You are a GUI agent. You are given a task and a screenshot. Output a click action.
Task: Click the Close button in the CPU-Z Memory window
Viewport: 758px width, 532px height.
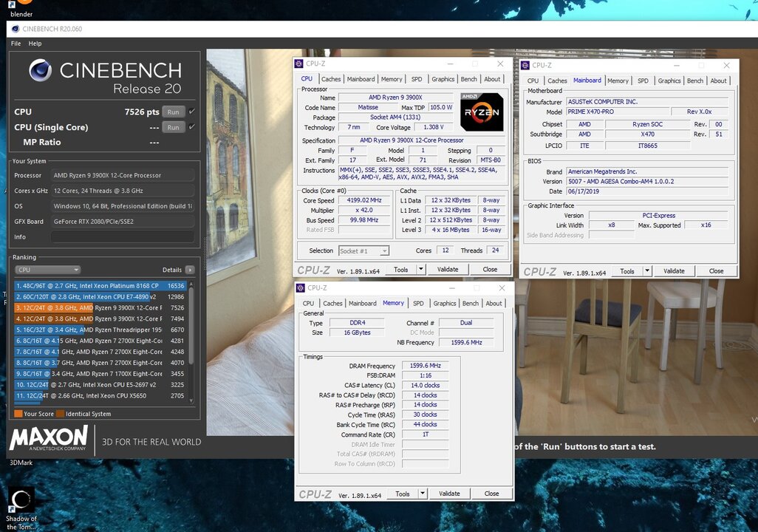[x=491, y=494]
